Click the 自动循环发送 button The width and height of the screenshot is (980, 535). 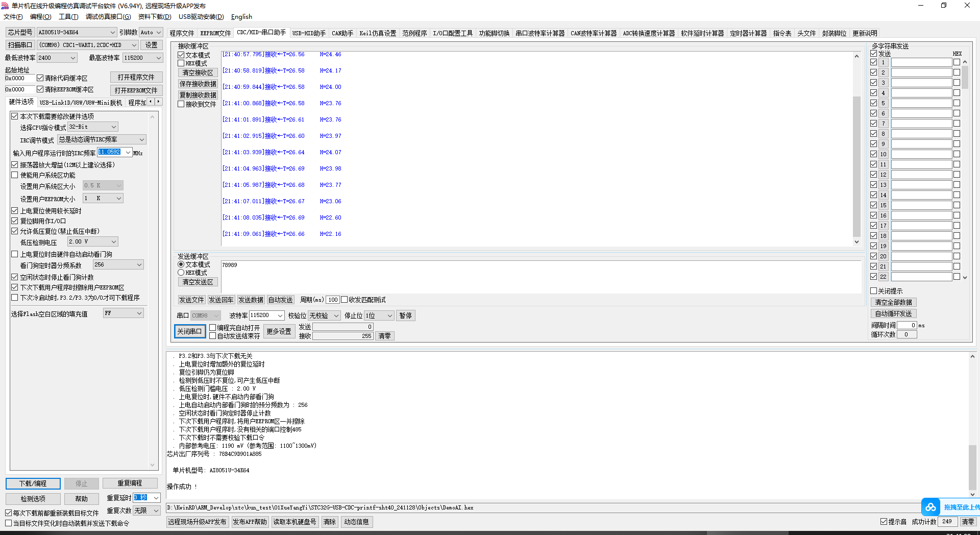point(893,313)
